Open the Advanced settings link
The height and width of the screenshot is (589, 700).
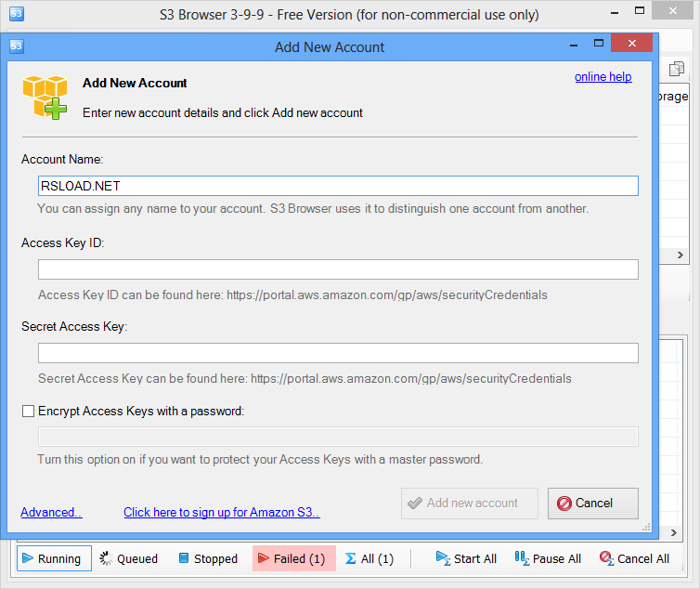coord(51,512)
